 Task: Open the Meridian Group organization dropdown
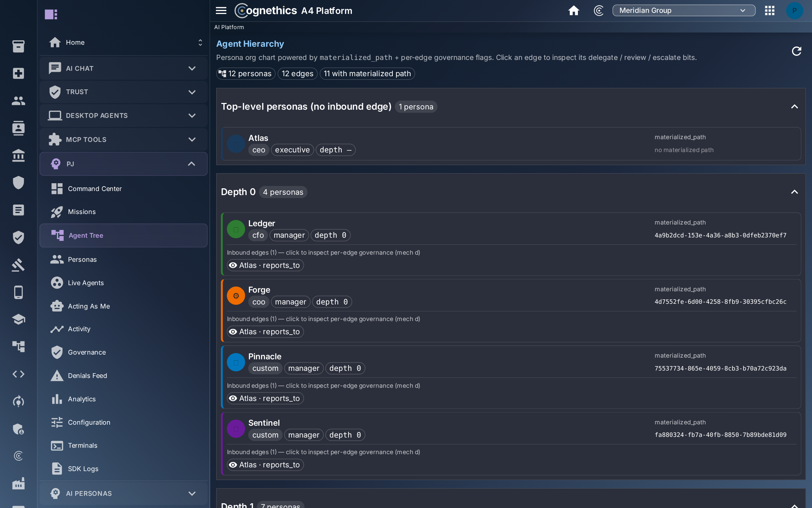coord(683,10)
